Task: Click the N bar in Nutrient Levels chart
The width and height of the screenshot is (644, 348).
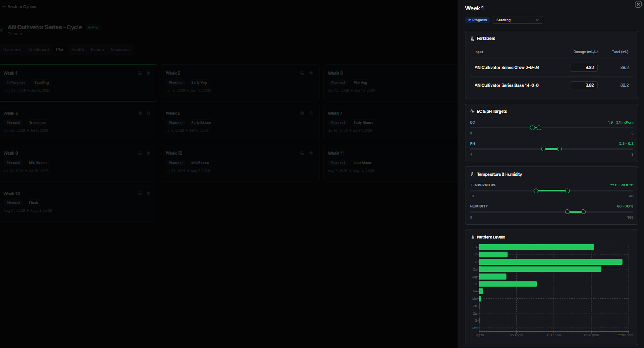Action: point(537,247)
